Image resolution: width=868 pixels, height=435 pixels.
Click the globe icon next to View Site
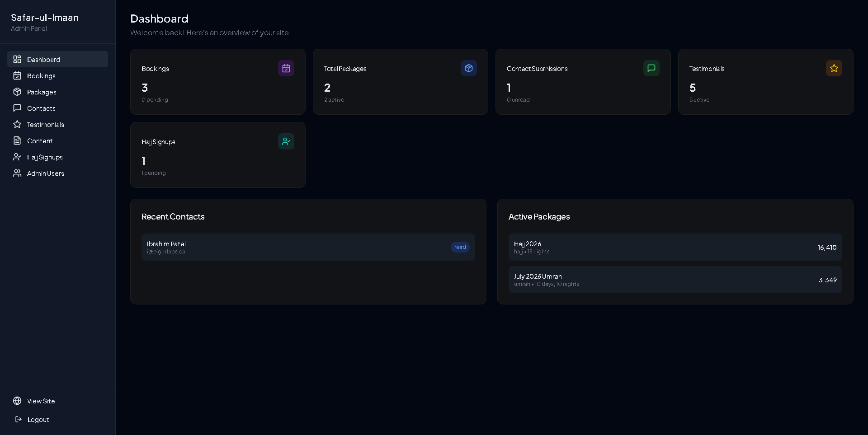tap(17, 401)
